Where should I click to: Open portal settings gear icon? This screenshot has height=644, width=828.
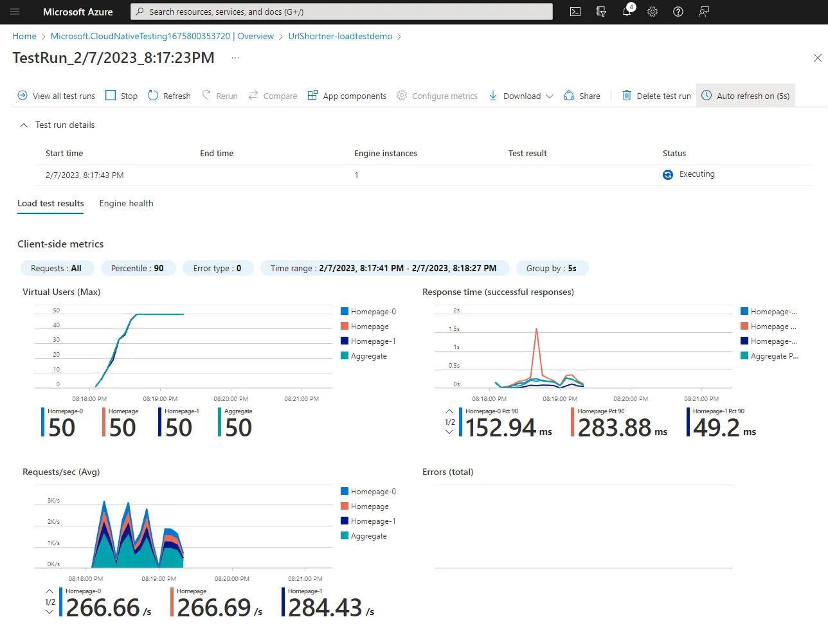coord(652,12)
